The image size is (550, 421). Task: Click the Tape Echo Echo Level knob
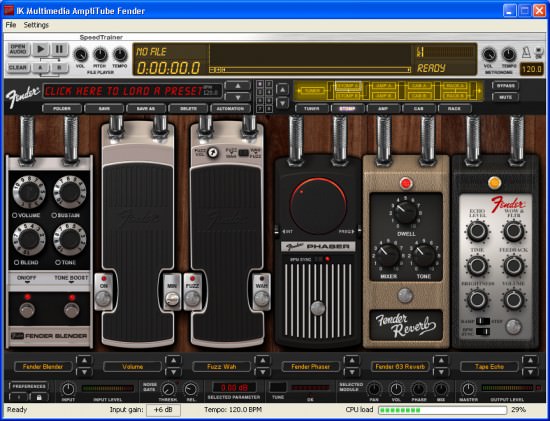coord(477,231)
